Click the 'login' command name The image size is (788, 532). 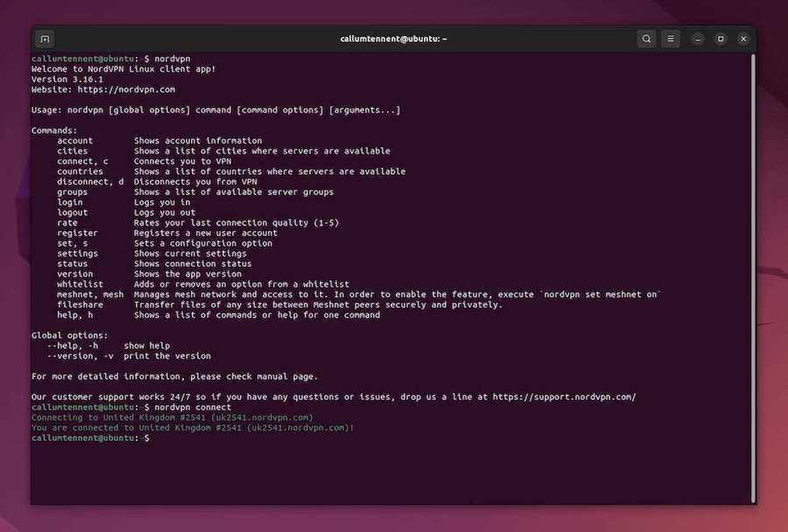click(x=70, y=202)
